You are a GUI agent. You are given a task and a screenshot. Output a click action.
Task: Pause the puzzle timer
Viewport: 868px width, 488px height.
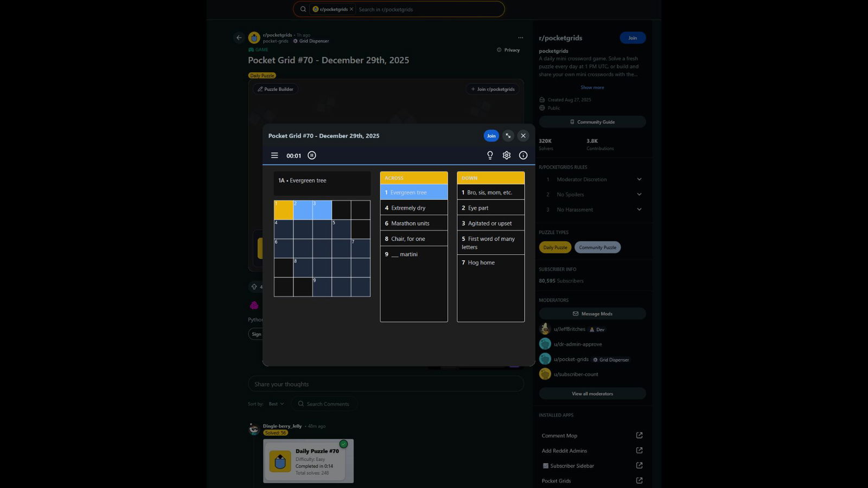[312, 156]
